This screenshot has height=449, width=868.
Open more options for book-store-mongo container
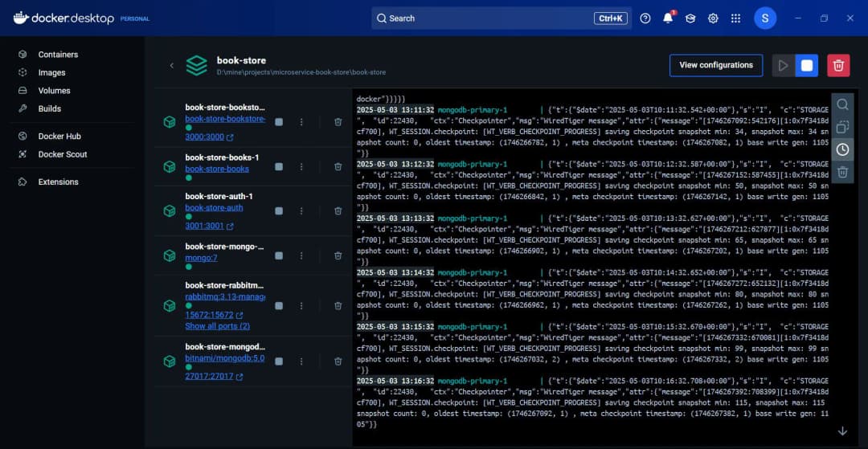(x=301, y=255)
